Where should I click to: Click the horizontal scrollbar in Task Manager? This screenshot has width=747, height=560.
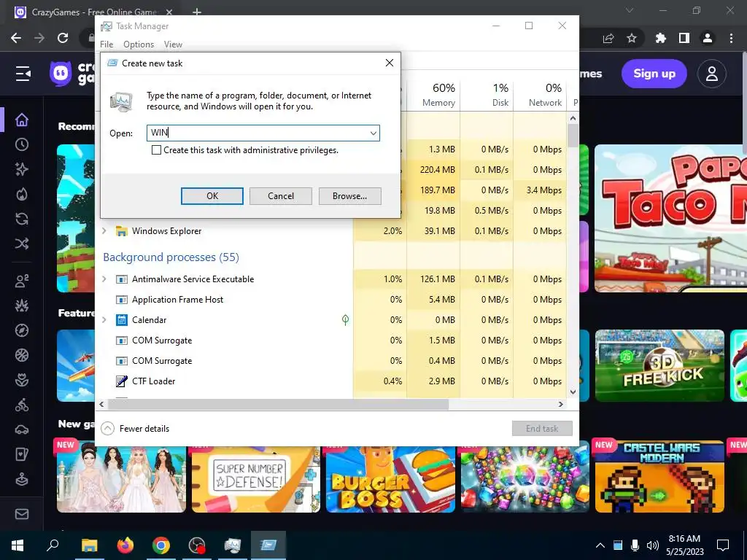tap(278, 404)
